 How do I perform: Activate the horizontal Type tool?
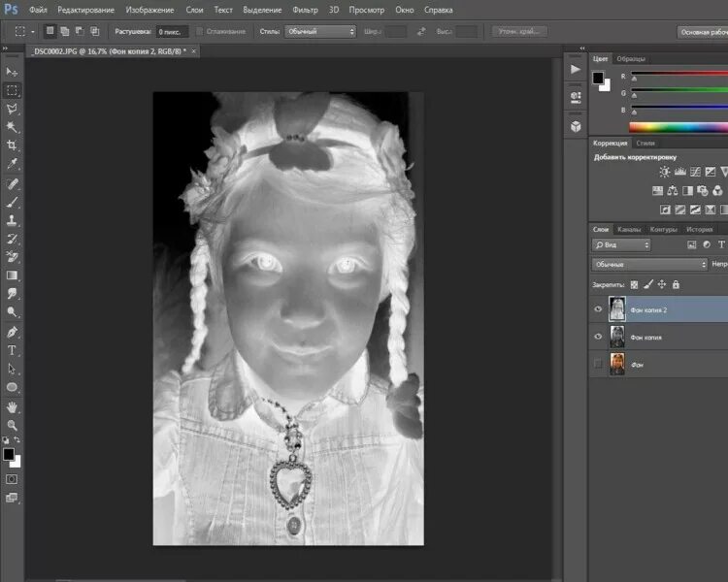tap(13, 350)
